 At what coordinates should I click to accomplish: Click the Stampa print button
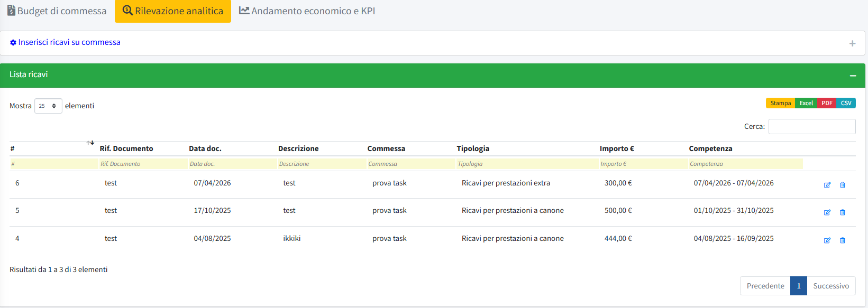[780, 103]
